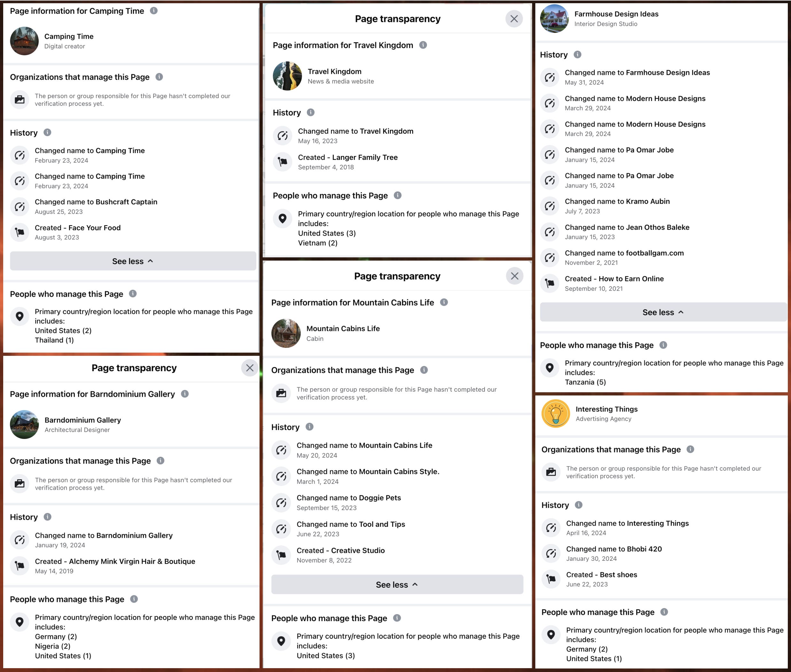791x672 pixels.
Task: Click info icon beside Page information for Travel Kingdom
Action: click(x=423, y=45)
